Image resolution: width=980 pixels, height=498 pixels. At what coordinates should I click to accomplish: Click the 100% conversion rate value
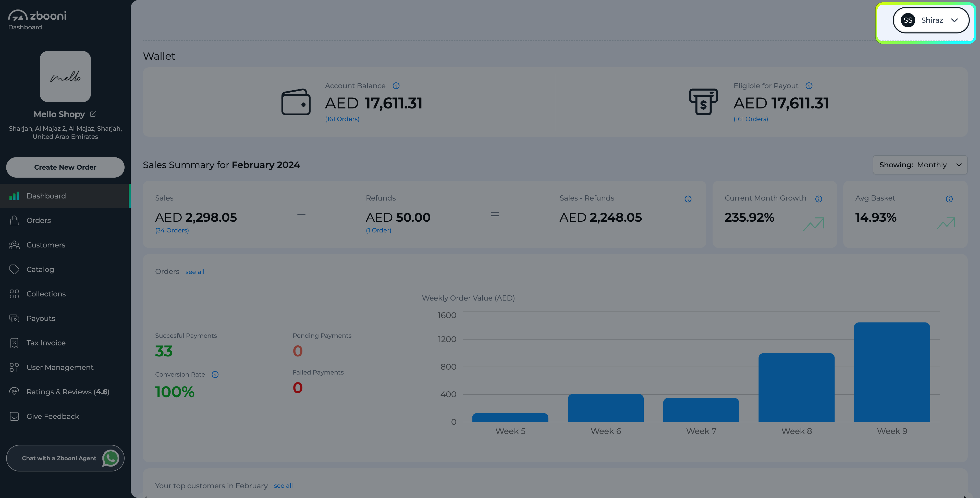(175, 392)
